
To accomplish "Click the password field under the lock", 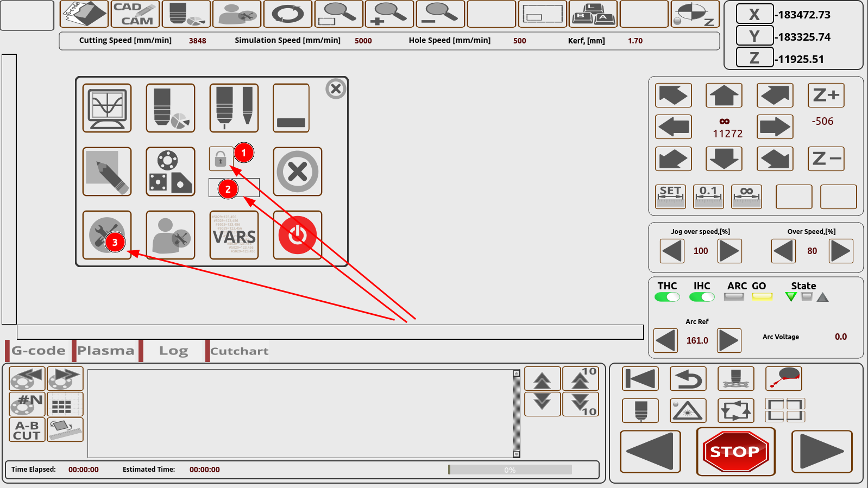I will pyautogui.click(x=234, y=188).
